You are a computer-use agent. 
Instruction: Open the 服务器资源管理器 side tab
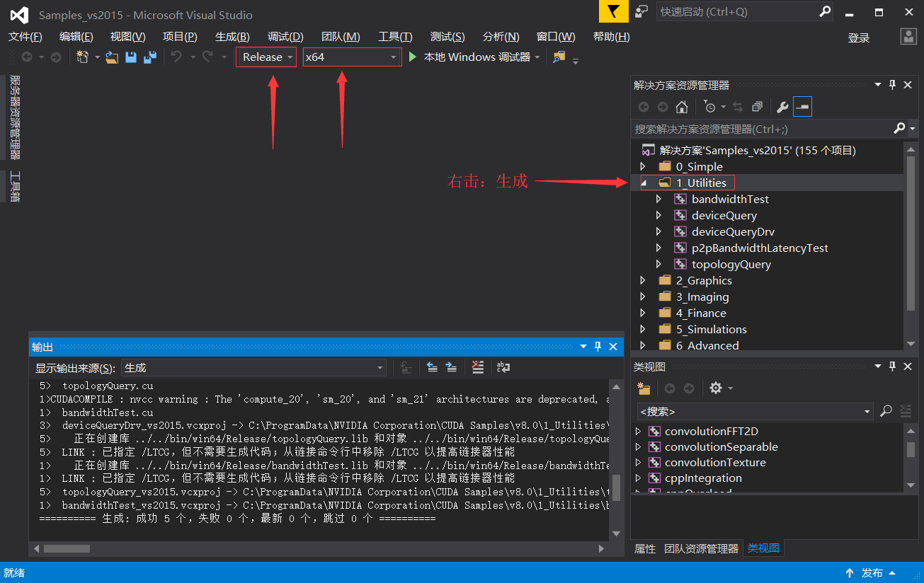click(15, 117)
